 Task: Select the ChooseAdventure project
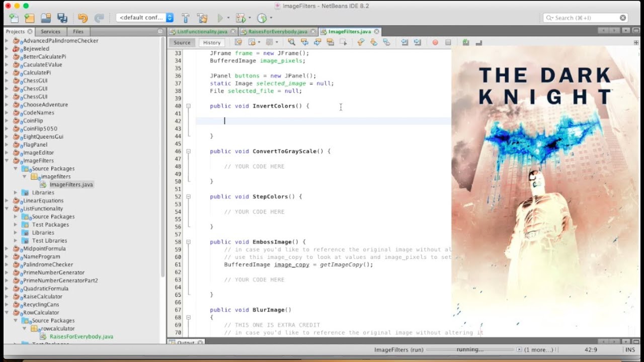click(x=45, y=105)
